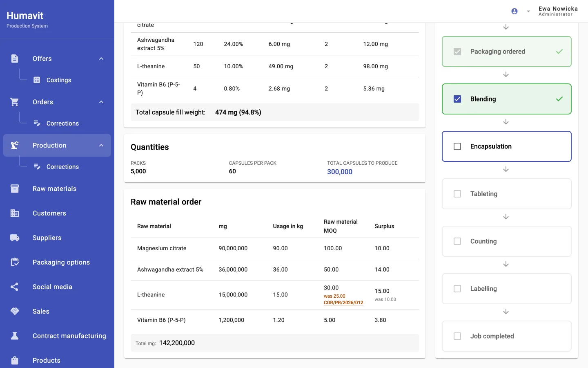Tick the Tableting checkbox
The image size is (588, 368).
[x=457, y=194]
